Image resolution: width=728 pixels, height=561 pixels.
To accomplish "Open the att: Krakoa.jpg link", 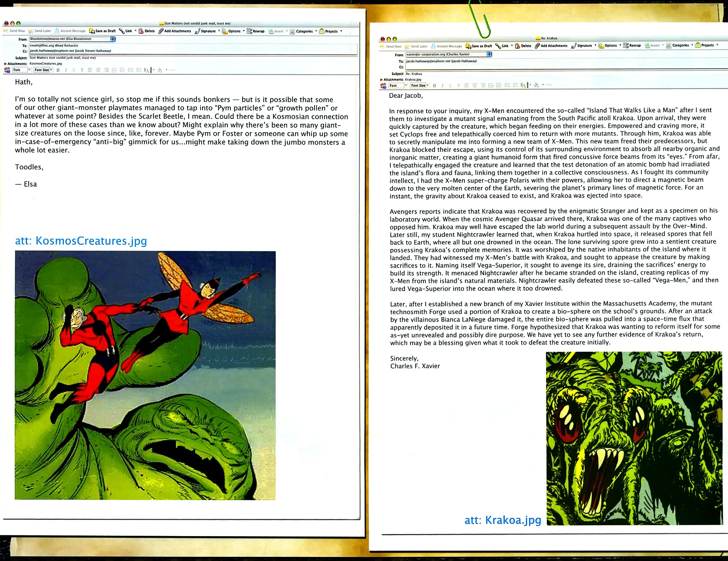I will pos(503,520).
